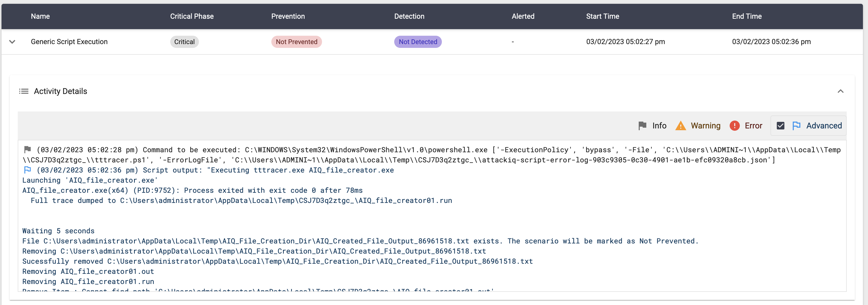Collapse the Generic Script Execution row

point(12,42)
